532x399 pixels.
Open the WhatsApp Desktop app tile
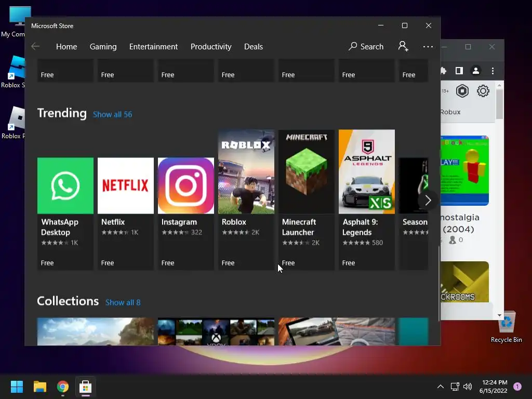65,214
